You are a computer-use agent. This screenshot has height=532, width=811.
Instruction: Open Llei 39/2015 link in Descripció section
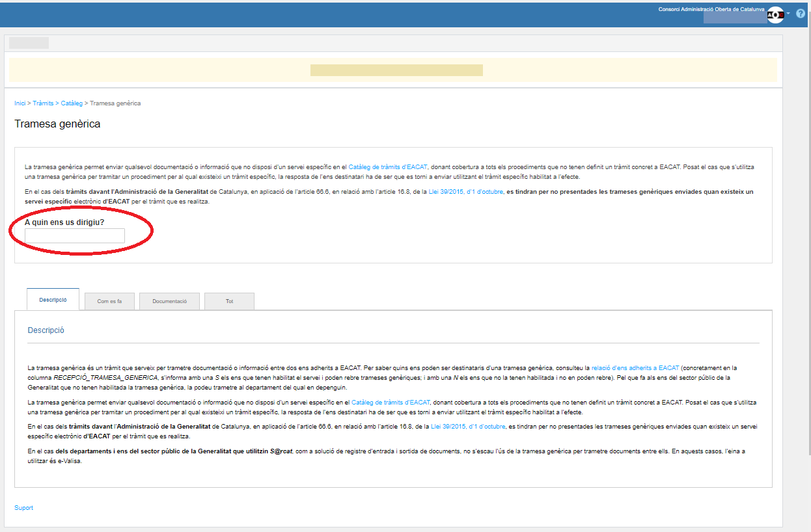pos(468,427)
